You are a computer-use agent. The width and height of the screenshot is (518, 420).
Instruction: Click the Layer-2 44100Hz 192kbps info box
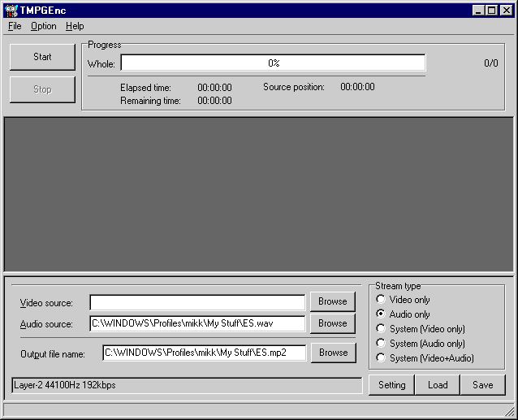(x=187, y=385)
